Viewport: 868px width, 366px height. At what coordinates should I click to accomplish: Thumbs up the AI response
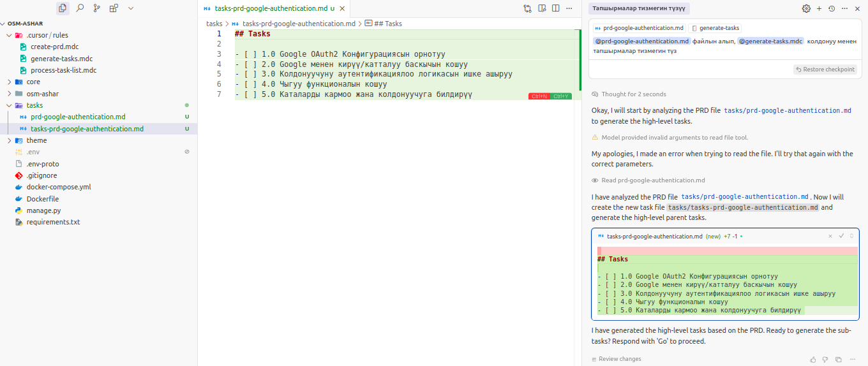tap(812, 360)
